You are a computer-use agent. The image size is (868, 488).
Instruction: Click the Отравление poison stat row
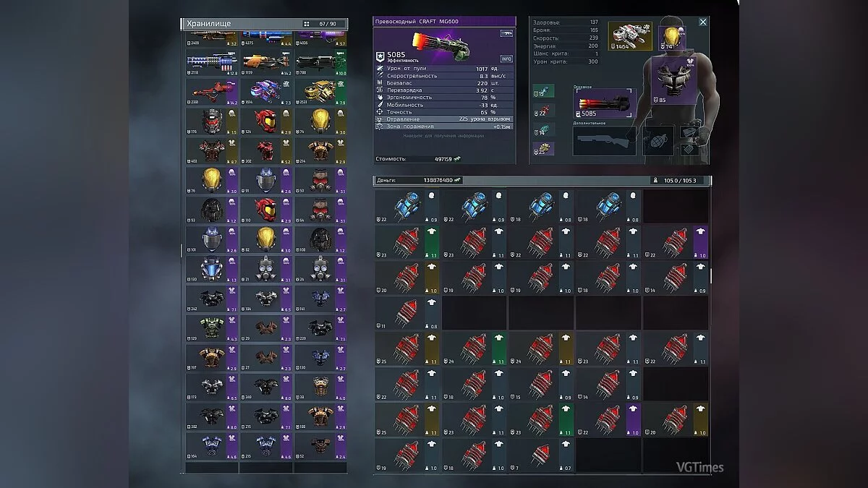(x=444, y=119)
